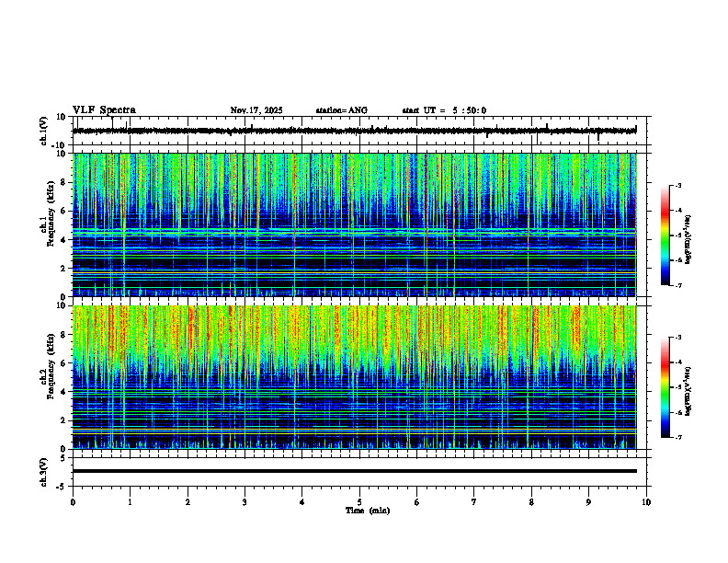Click the "station=ANG" label
The width and height of the screenshot is (728, 563).
coord(342,110)
